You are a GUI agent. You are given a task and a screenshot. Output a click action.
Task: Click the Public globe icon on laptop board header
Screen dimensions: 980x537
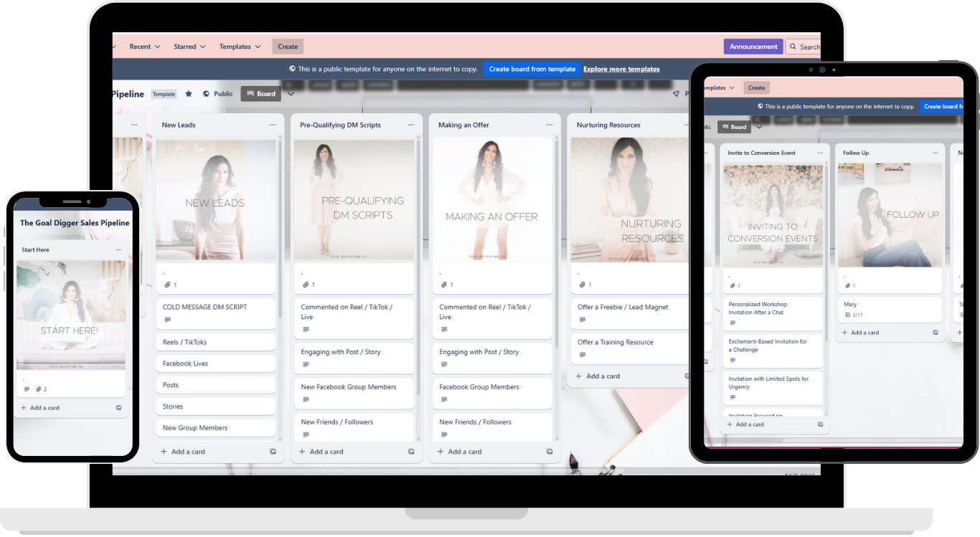(x=206, y=94)
